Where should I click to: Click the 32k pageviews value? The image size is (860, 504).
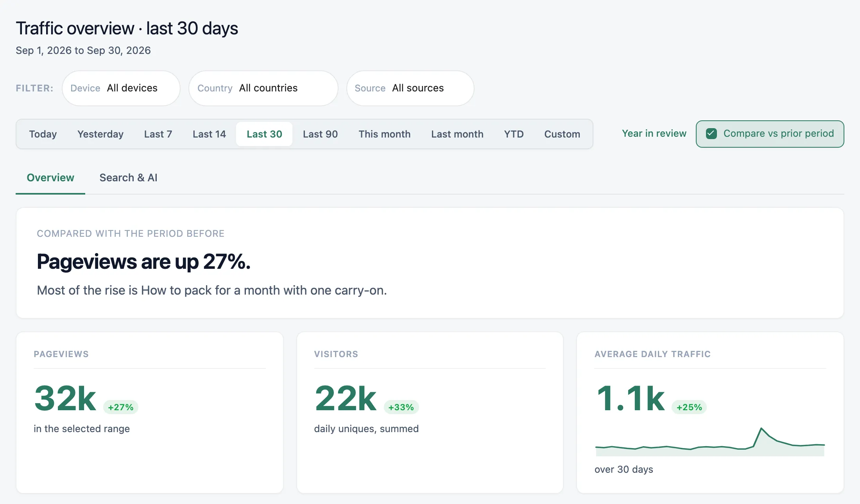(x=65, y=398)
